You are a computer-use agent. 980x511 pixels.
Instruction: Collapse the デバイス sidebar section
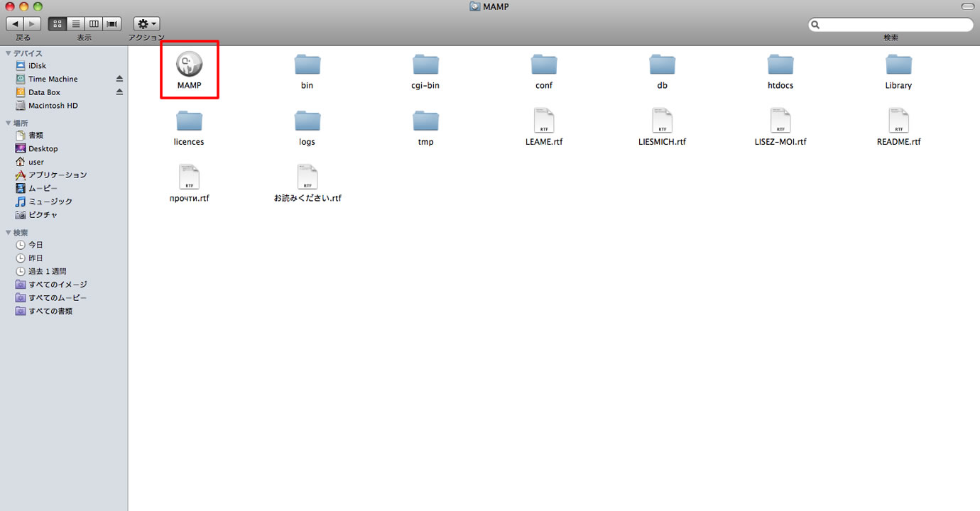click(8, 53)
